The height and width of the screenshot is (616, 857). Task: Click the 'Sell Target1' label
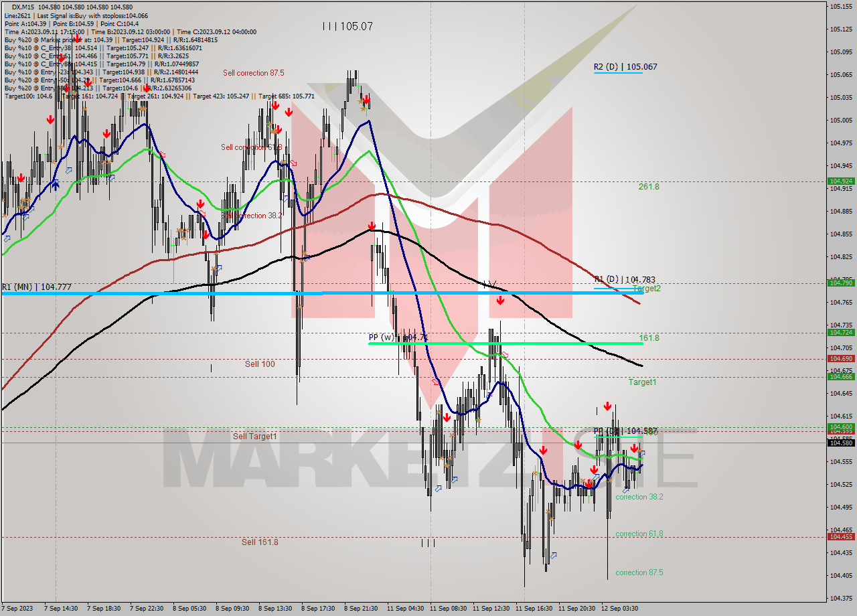(x=254, y=436)
